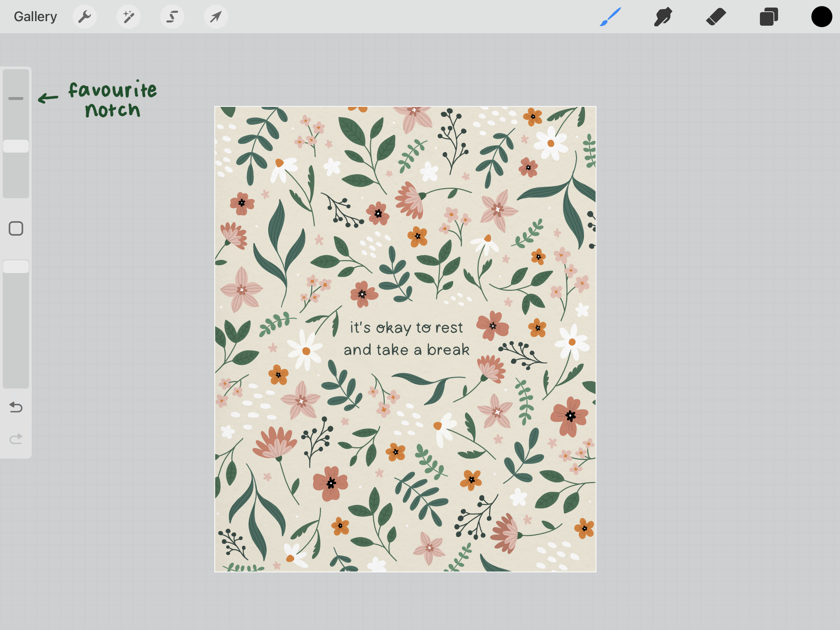Open the Adjustments magic wand menu

(x=128, y=17)
